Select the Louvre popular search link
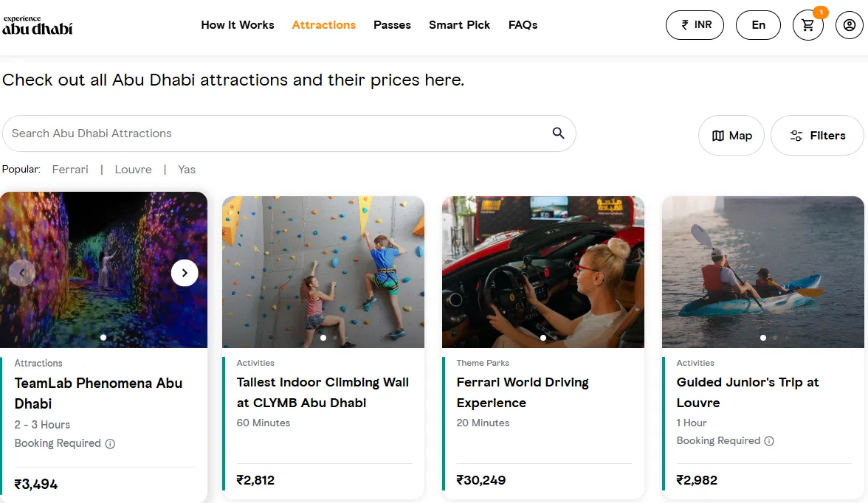868x503 pixels. tap(133, 170)
